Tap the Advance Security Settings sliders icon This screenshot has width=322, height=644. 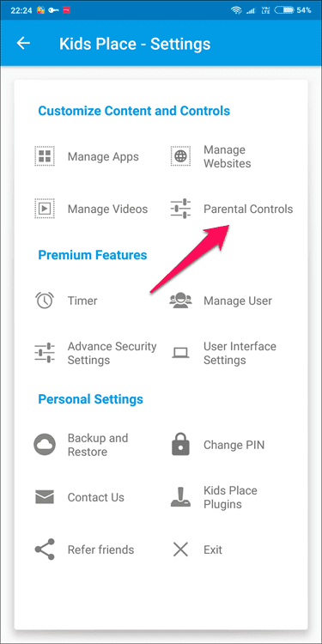tap(45, 353)
